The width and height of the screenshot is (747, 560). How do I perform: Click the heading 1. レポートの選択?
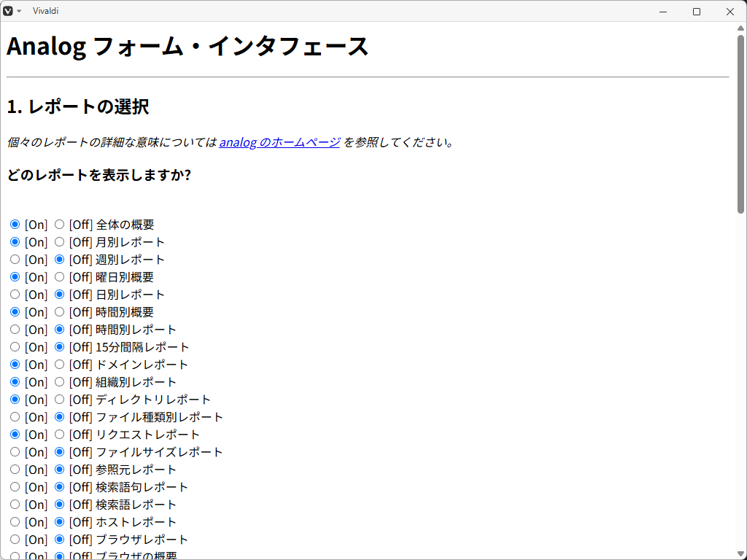[x=77, y=106]
